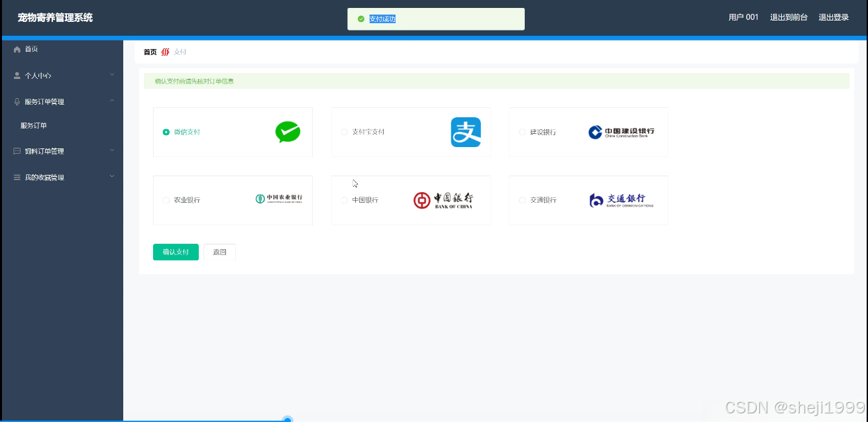868x422 pixels.
Task: Click the Agricultural Bank of China logo
Action: 279,199
